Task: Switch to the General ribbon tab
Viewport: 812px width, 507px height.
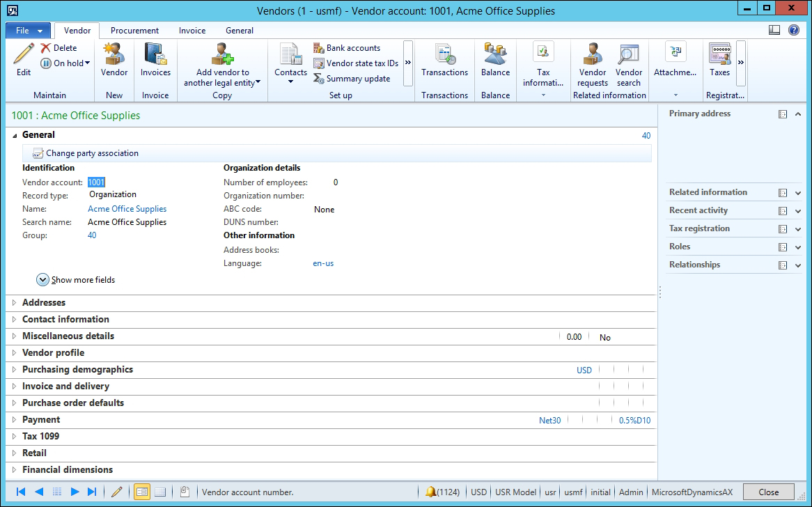Action: (240, 31)
